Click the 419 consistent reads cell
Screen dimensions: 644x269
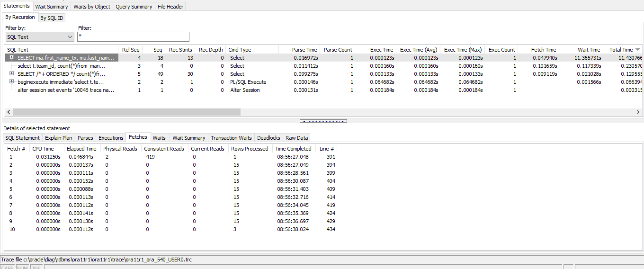(x=151, y=157)
